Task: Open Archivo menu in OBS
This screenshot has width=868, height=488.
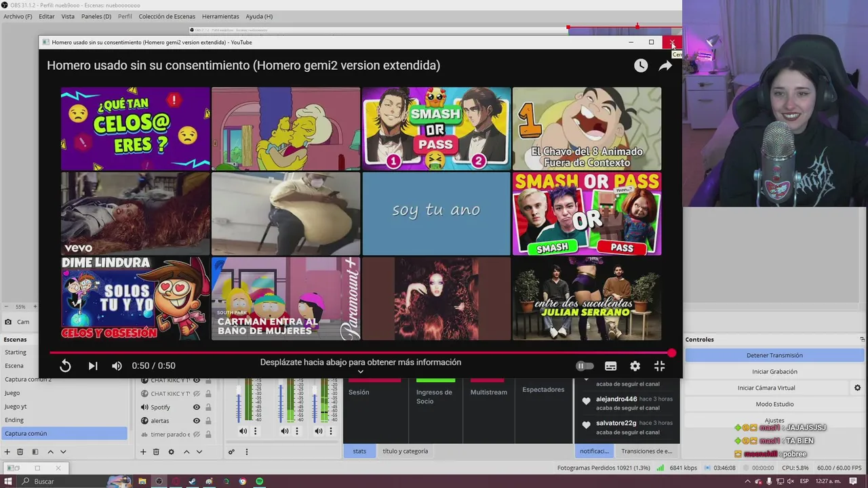Action: coord(18,16)
